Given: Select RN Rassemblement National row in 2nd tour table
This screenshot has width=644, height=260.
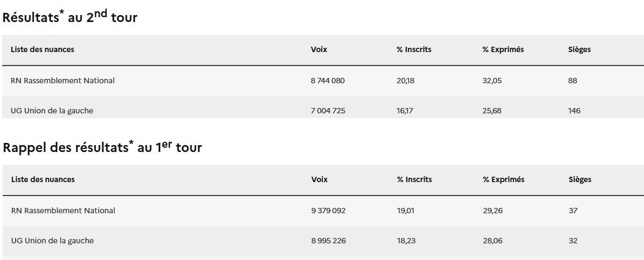Looking at the screenshot, I should click(63, 81).
